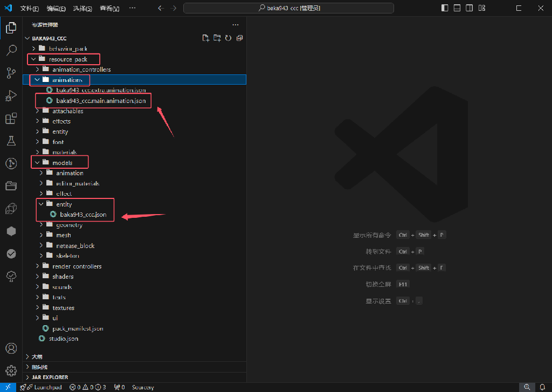Collapse the models folder
The image size is (552, 392).
(x=62, y=162)
